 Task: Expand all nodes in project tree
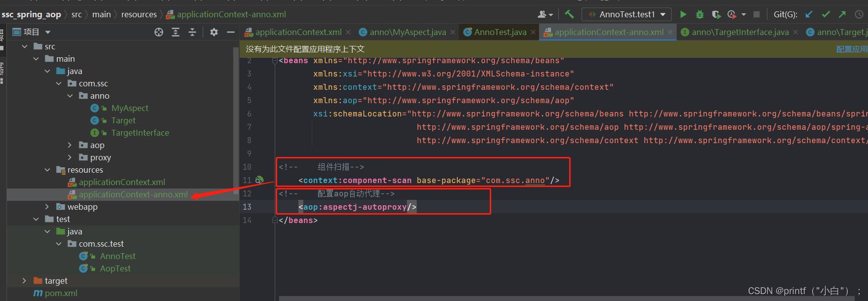[176, 32]
